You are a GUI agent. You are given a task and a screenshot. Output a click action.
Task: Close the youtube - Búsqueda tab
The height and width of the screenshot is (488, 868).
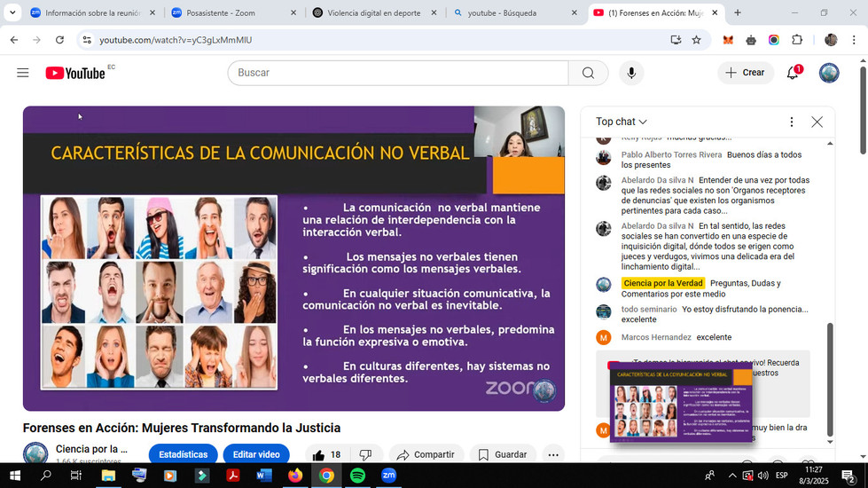click(x=574, y=12)
